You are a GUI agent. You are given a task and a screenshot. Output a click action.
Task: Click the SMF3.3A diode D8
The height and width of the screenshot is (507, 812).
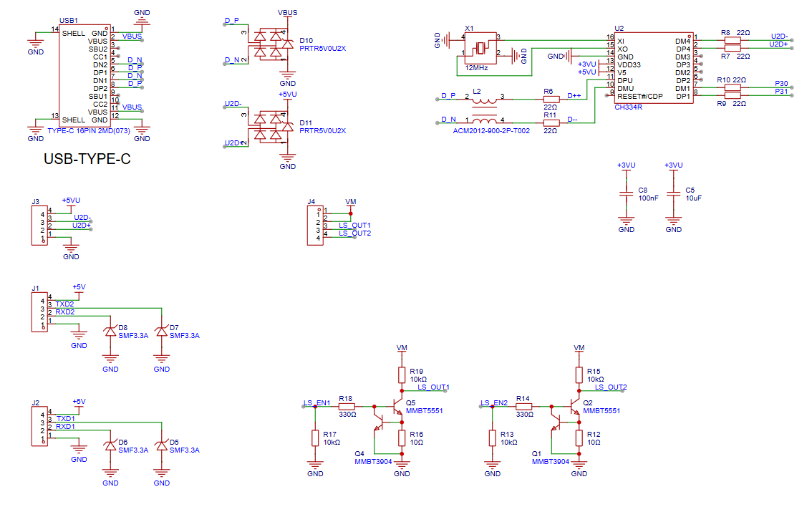pyautogui.click(x=110, y=332)
